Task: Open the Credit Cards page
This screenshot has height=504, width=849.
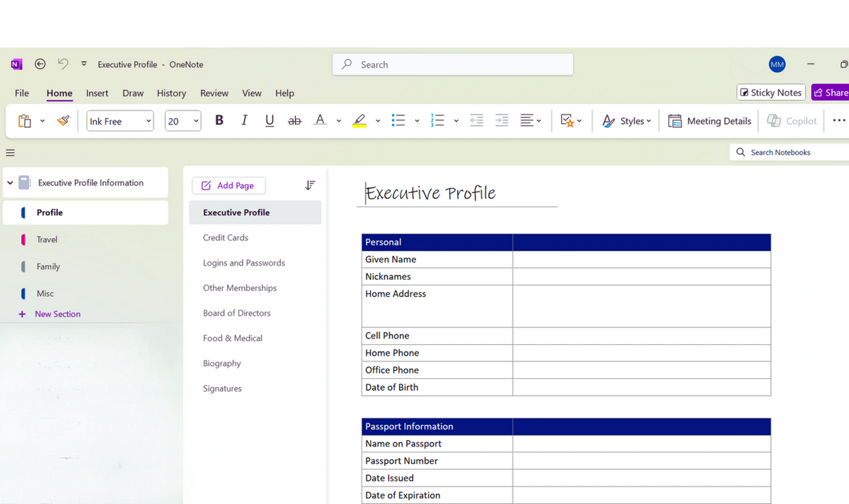Action: (225, 238)
